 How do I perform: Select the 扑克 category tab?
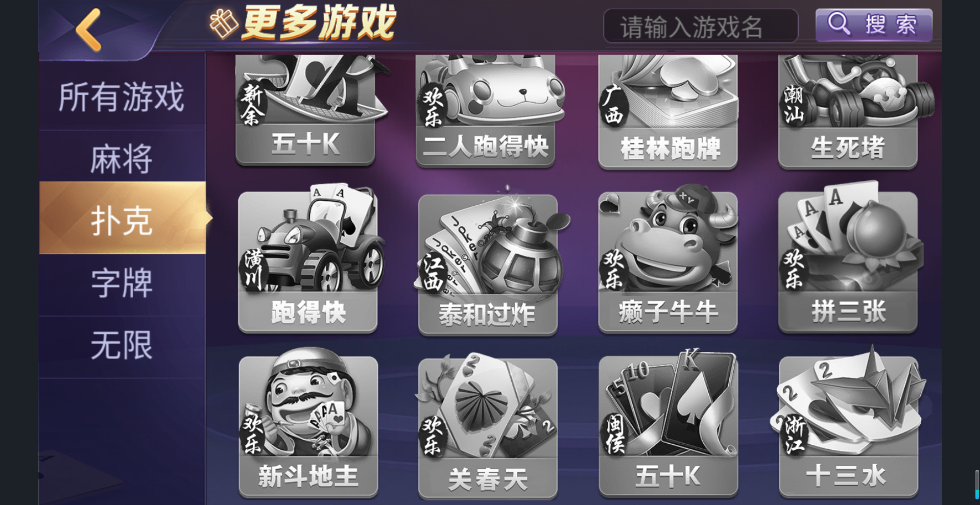point(123,221)
